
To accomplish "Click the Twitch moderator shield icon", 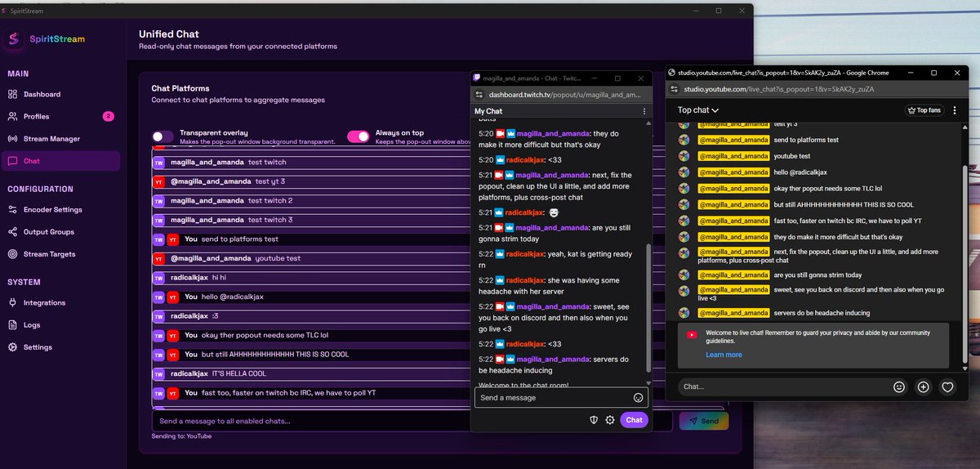I will click(595, 420).
